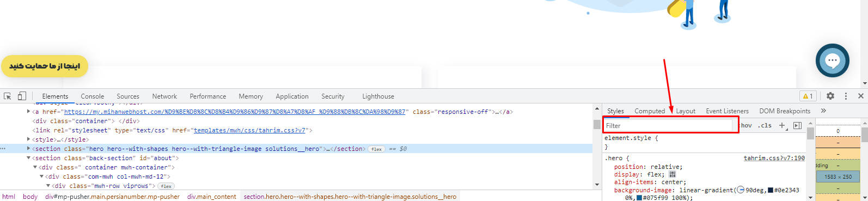Click the gradient angle clock icon
This screenshot has height=201, width=868.
740,190
